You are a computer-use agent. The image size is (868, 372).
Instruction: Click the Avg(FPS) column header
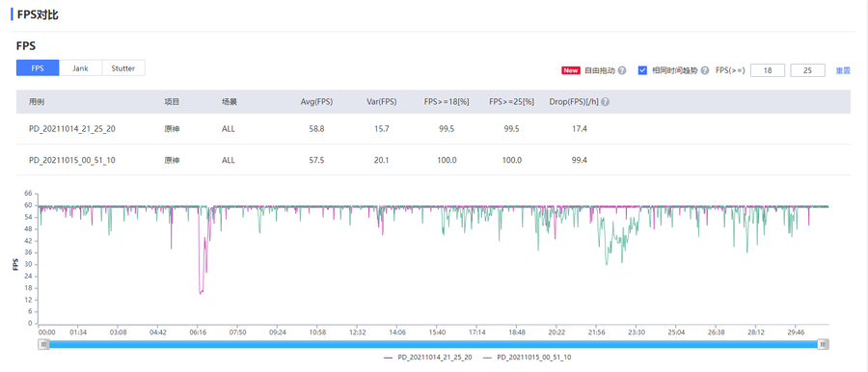pyautogui.click(x=317, y=102)
